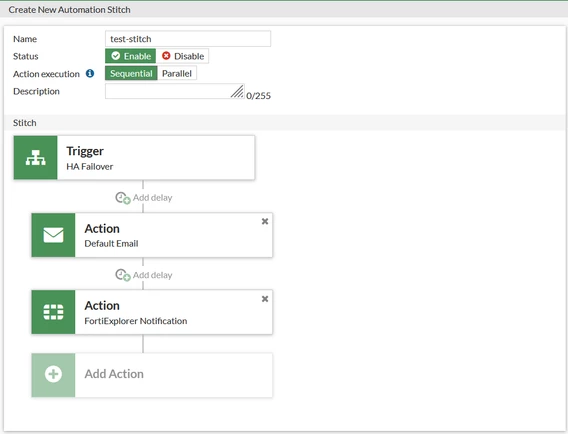Click the clock icon above FortiExplorer Notification action
This screenshot has height=434, width=568.
(122, 275)
